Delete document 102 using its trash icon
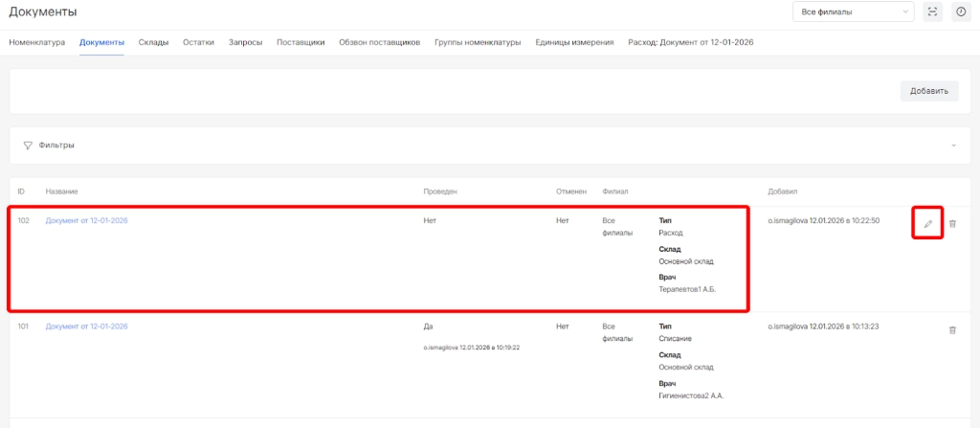 951,224
